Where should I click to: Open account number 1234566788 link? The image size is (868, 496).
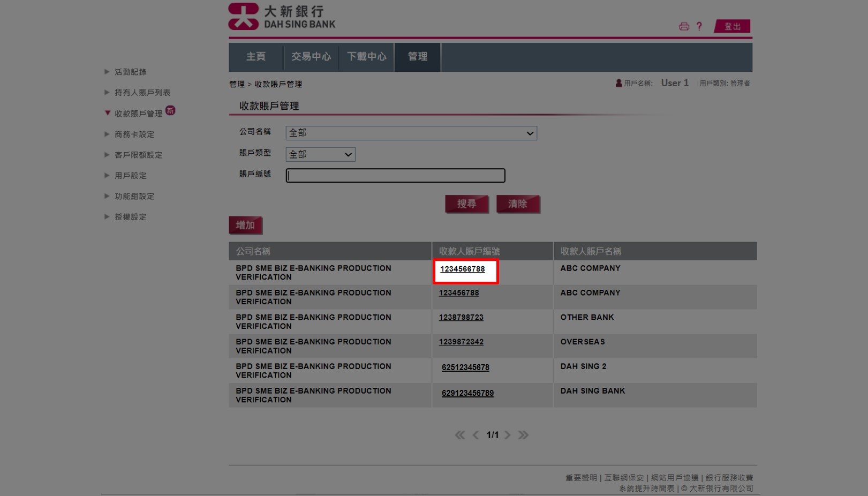point(462,269)
